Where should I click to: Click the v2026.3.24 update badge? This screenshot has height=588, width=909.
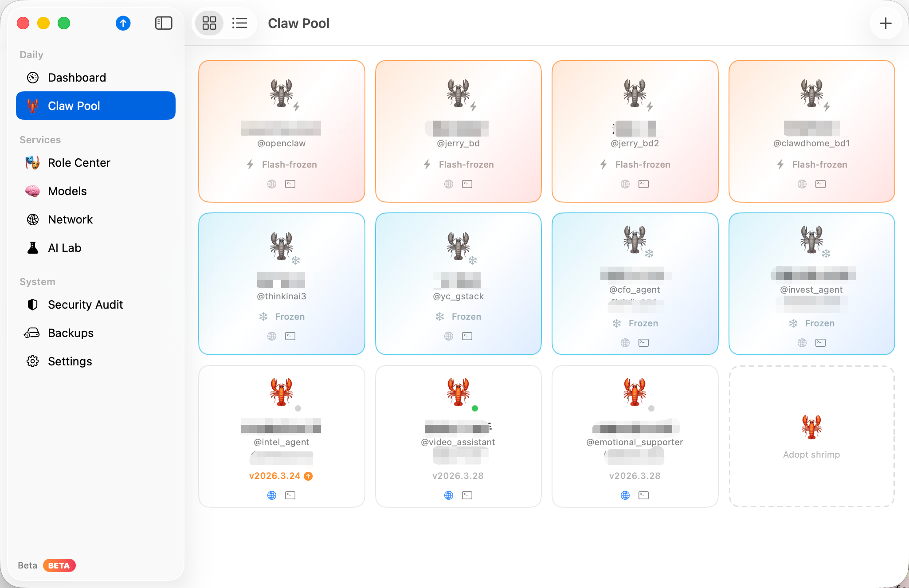pos(281,475)
